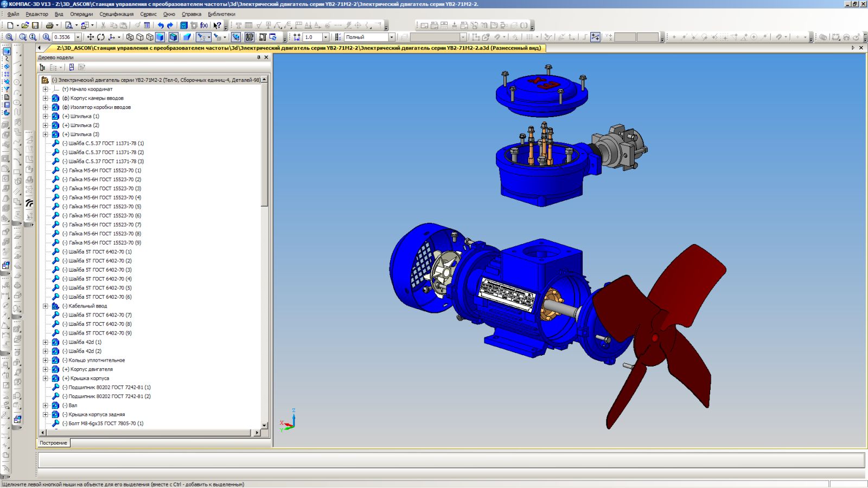The height and width of the screenshot is (488, 868).
Task: Select the Rotate view tool
Action: point(101,37)
